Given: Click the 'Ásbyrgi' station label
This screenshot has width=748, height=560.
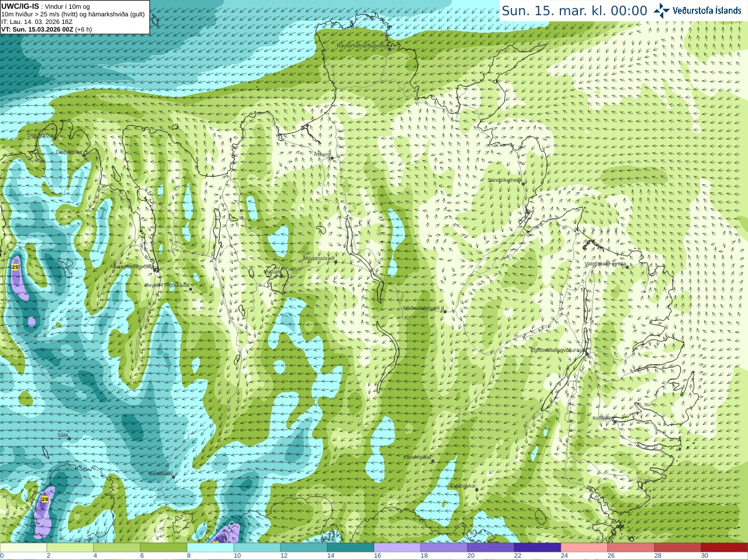Looking at the screenshot, I should (322, 154).
